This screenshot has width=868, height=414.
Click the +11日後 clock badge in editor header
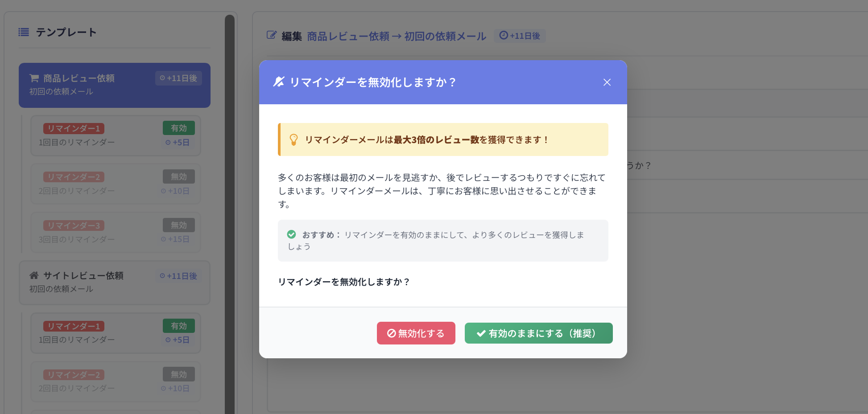coord(520,36)
